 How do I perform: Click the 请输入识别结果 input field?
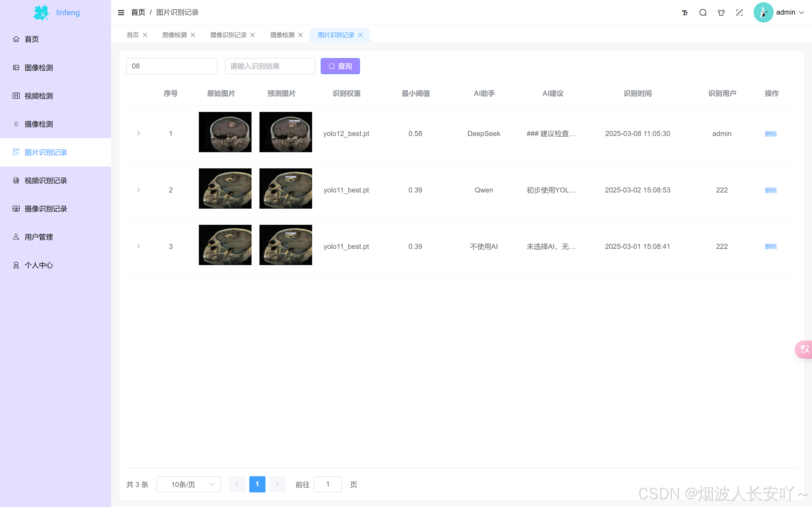tap(270, 66)
